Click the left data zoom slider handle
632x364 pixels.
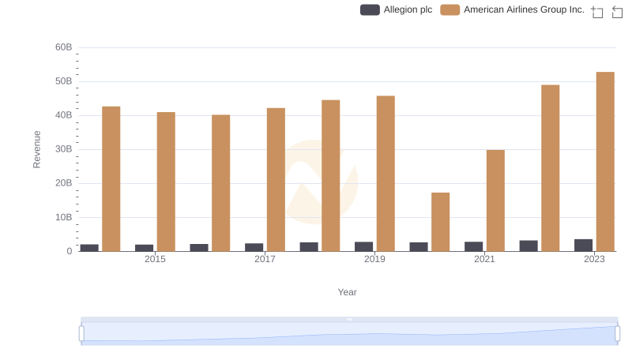(x=81, y=334)
